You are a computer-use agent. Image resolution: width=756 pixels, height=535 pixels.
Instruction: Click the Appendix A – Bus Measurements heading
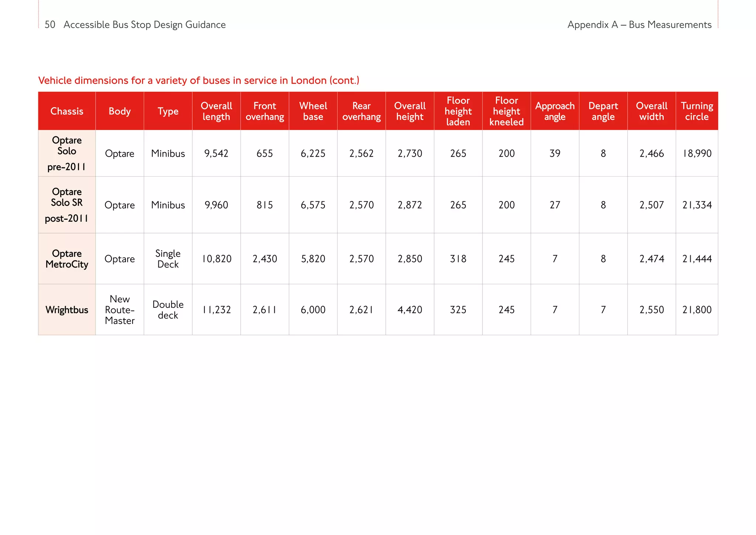pos(639,25)
